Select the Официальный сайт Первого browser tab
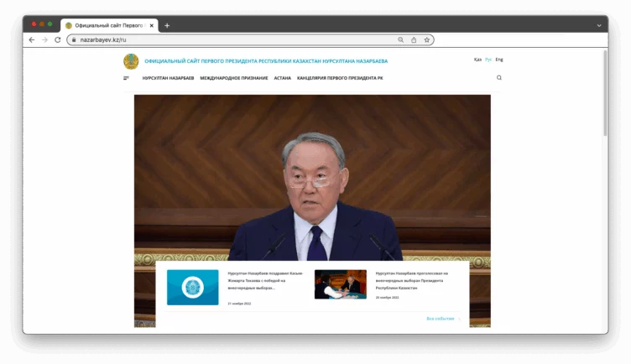631x364 pixels. click(x=109, y=25)
